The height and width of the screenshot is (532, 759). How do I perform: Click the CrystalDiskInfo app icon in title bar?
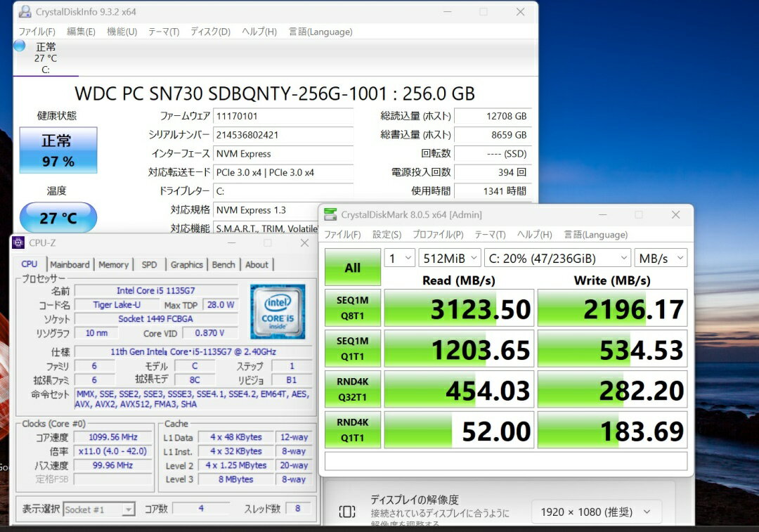[25, 12]
